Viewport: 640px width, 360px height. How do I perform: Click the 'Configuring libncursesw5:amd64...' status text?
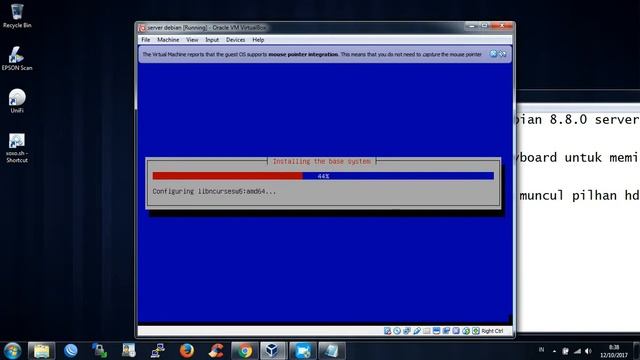[214, 191]
